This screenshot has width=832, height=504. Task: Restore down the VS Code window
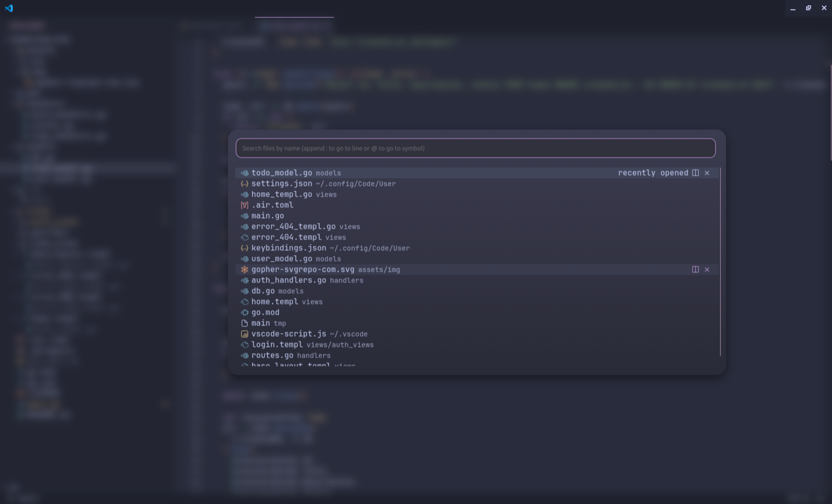click(808, 8)
